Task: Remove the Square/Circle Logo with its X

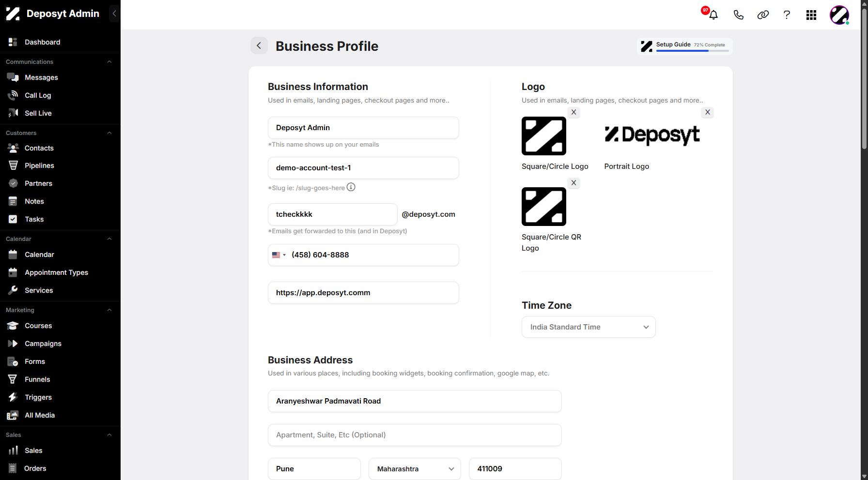Action: tap(573, 112)
